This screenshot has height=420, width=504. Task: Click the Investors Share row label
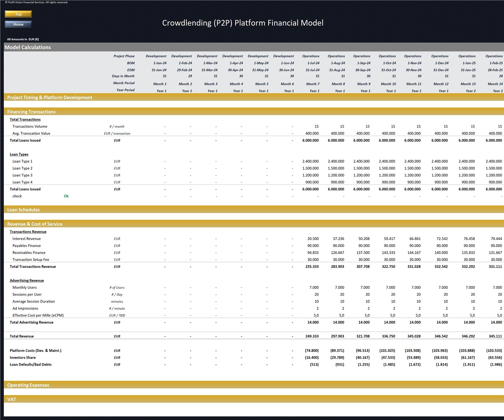pyautogui.click(x=23, y=358)
